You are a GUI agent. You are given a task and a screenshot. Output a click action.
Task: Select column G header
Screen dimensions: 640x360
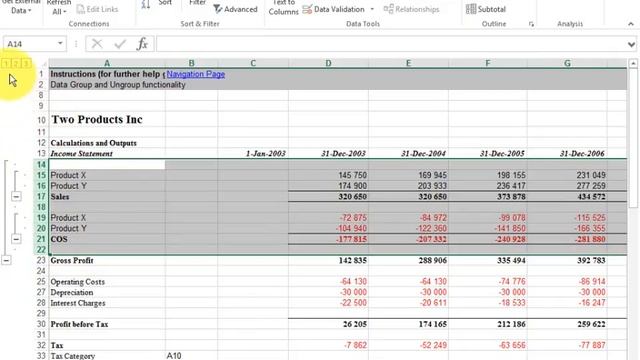click(x=567, y=63)
